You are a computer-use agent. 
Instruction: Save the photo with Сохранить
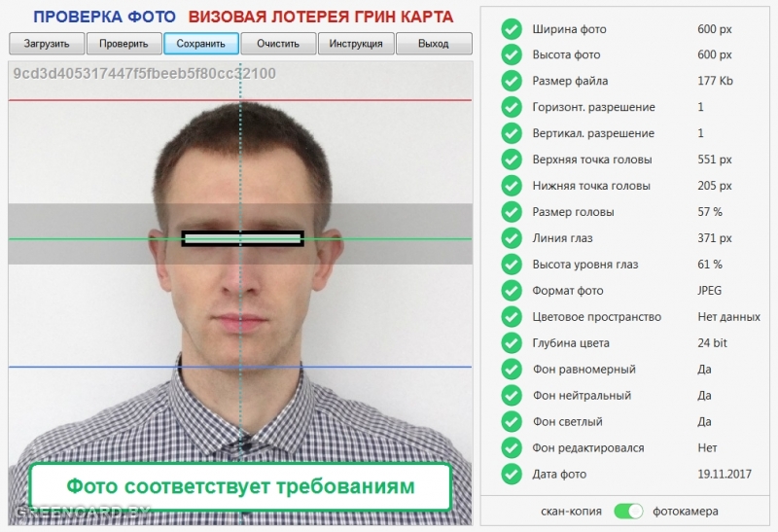(201, 44)
